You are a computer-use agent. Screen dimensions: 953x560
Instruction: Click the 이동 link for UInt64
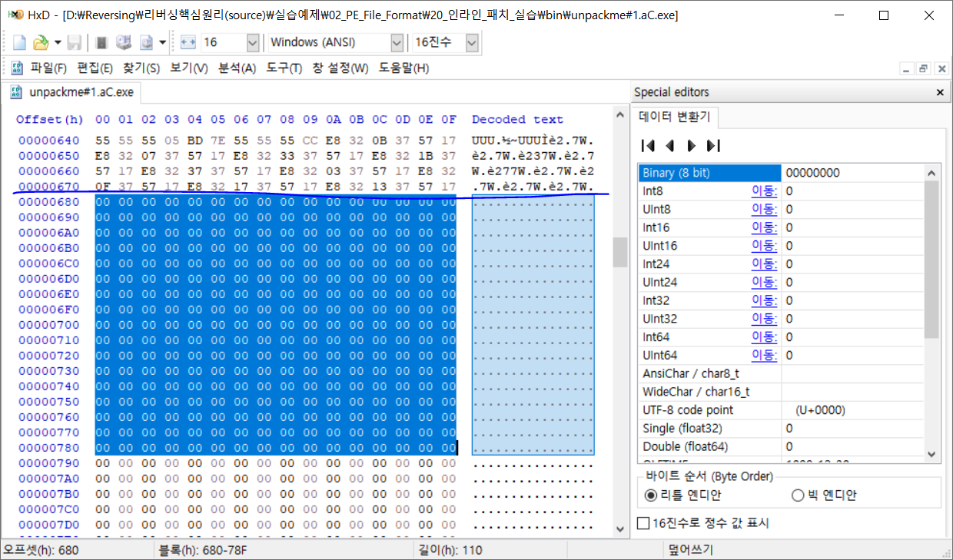[x=764, y=355]
